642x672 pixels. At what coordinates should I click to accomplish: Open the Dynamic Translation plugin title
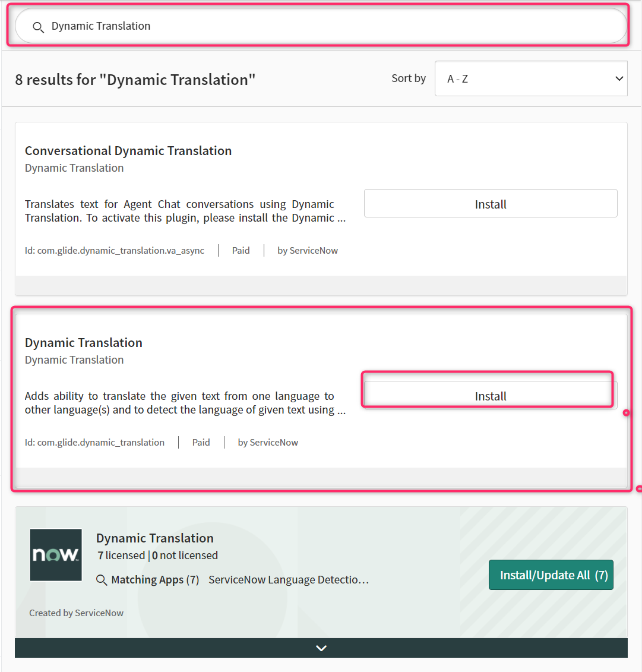click(83, 342)
